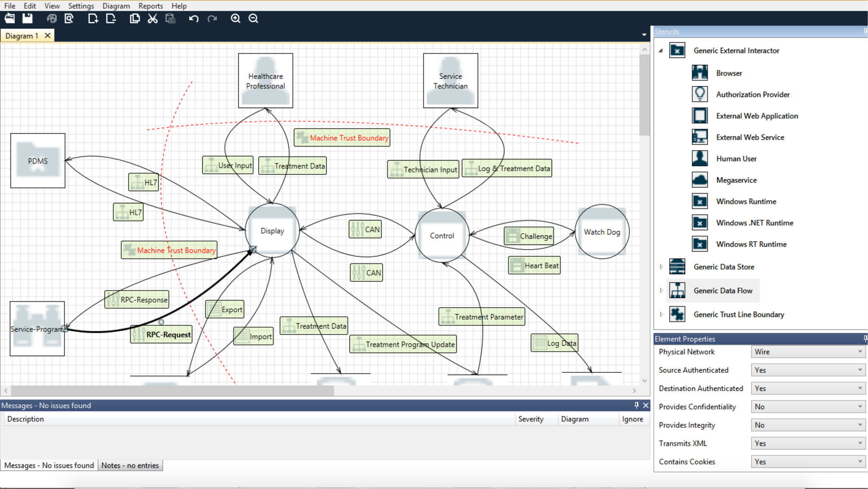Expand the Generic Data Store group

coord(661,267)
